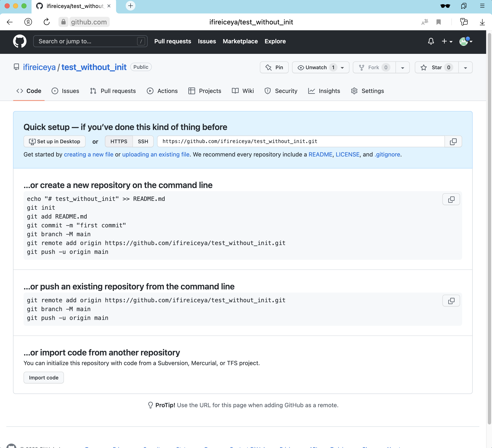Viewport: 492px width, 448px height.
Task: Open the notifications bell
Action: click(431, 41)
